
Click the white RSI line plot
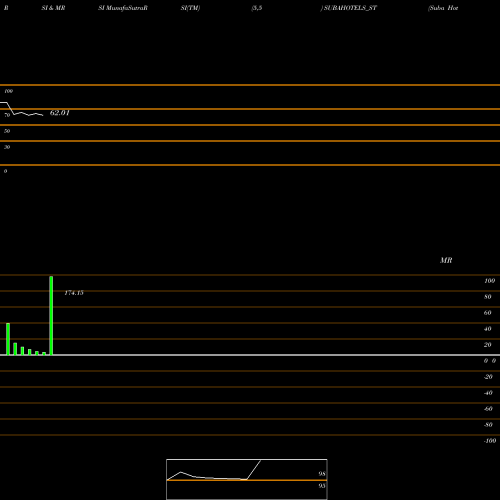tap(22, 110)
